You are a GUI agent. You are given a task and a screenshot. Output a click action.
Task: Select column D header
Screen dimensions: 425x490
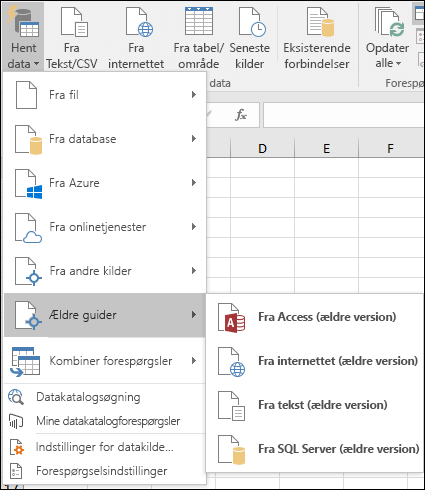262,148
